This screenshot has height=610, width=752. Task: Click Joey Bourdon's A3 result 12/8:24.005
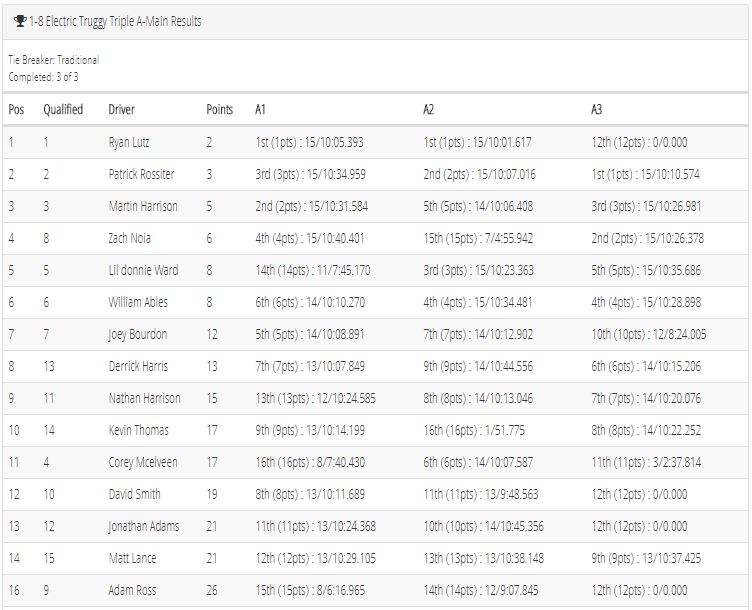point(680,334)
